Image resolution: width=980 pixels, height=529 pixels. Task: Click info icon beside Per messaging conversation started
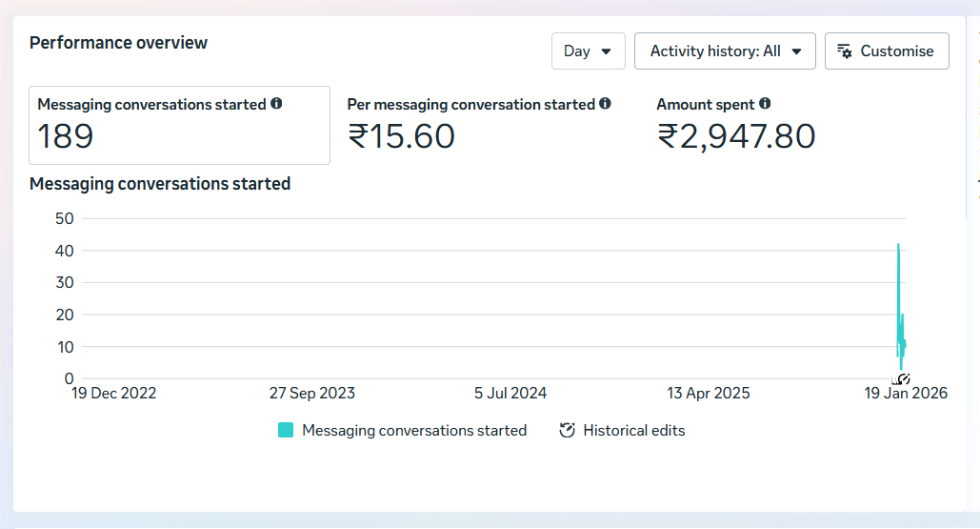605,104
